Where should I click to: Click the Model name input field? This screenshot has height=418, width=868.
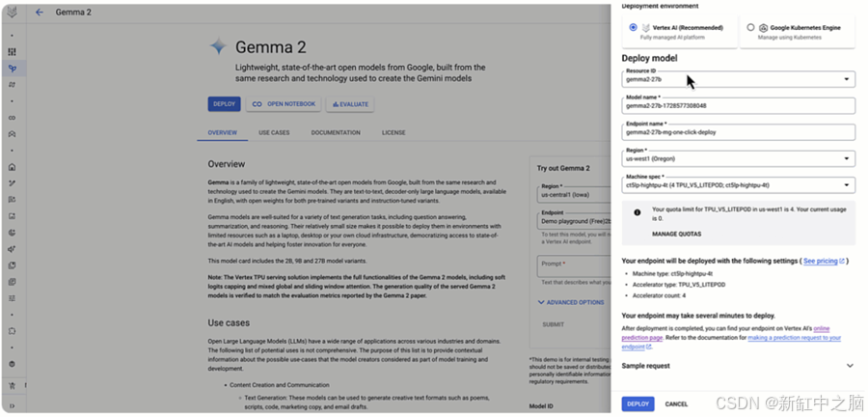(738, 105)
